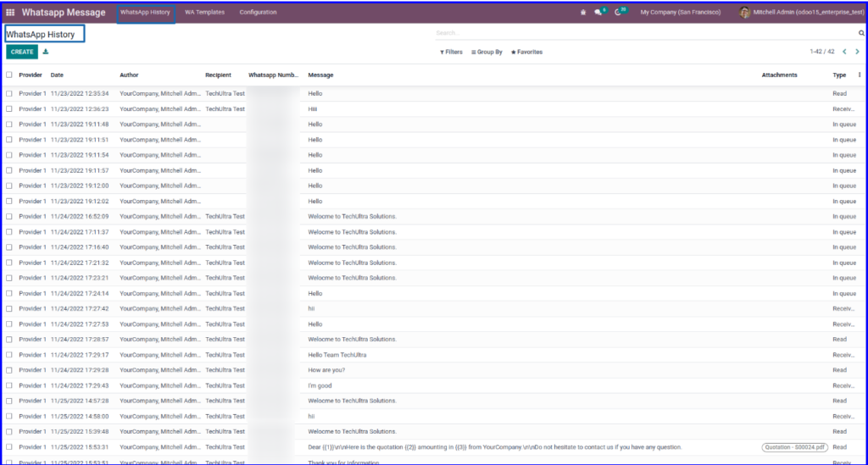
Task: Sort by the Message column header
Action: pyautogui.click(x=320, y=75)
